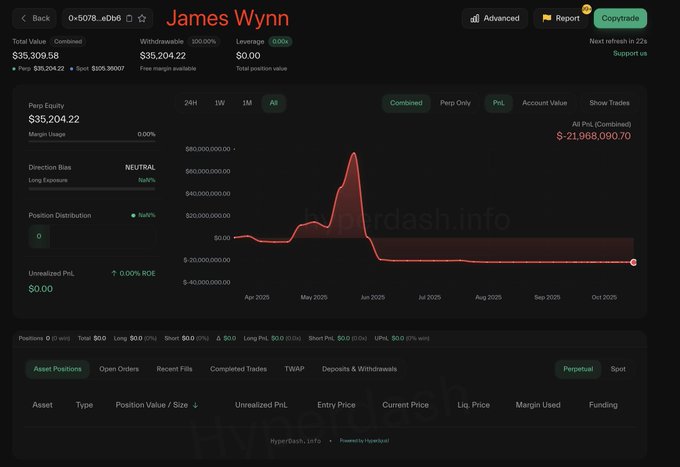Click the Asset column header
Image resolution: width=680 pixels, height=467 pixels.
(x=42, y=405)
